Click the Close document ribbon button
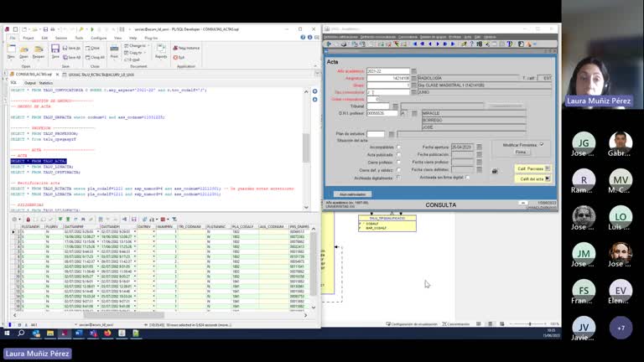The image size is (644, 362). (x=92, y=48)
